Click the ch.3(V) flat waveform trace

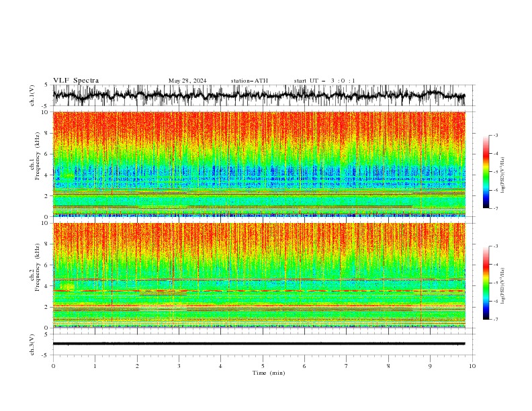tap(259, 344)
